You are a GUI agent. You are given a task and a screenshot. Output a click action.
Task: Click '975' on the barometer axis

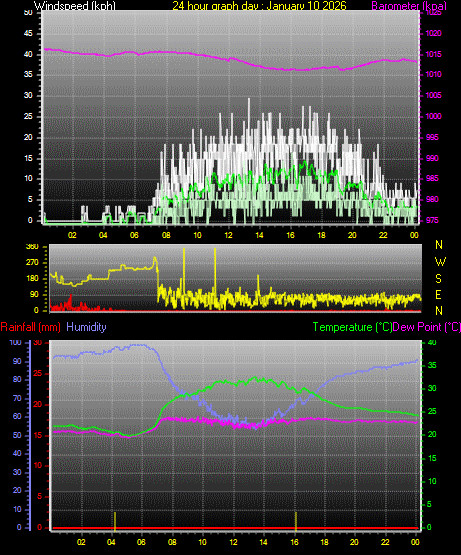click(432, 220)
